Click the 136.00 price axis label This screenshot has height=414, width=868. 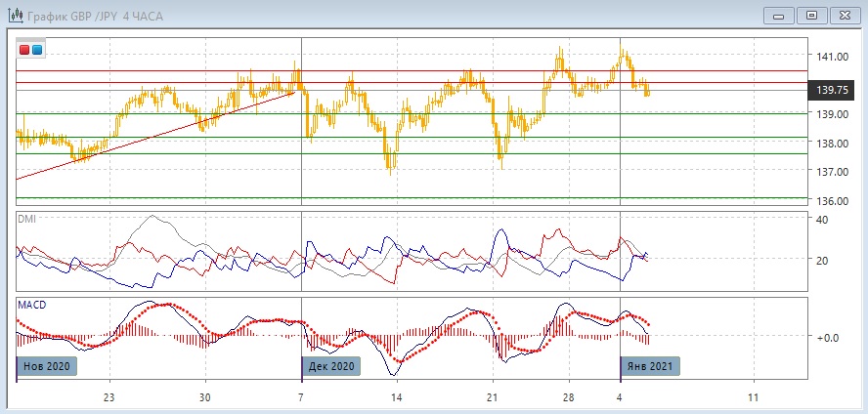click(832, 201)
